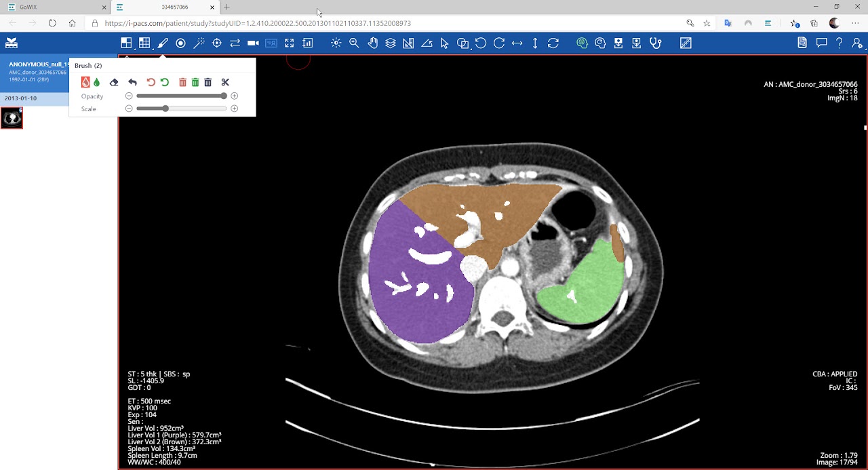Click the stethoscope icon in the toolbar
Screen dimensions: 868x470
click(x=655, y=43)
